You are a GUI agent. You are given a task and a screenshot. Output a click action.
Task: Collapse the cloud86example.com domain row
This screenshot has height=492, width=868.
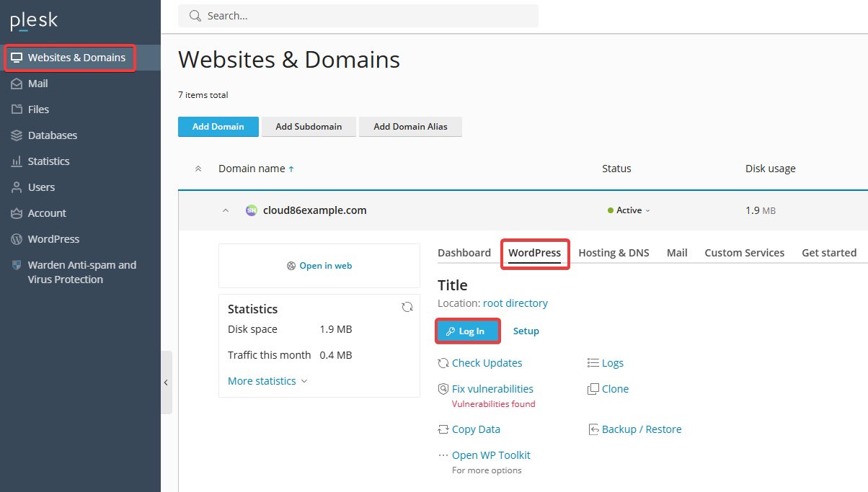point(226,210)
